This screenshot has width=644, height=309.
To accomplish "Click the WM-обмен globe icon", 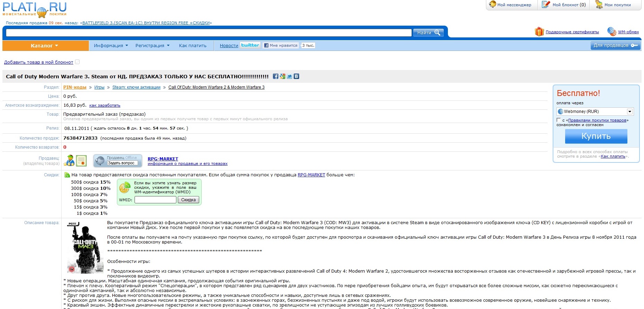I will (x=612, y=32).
